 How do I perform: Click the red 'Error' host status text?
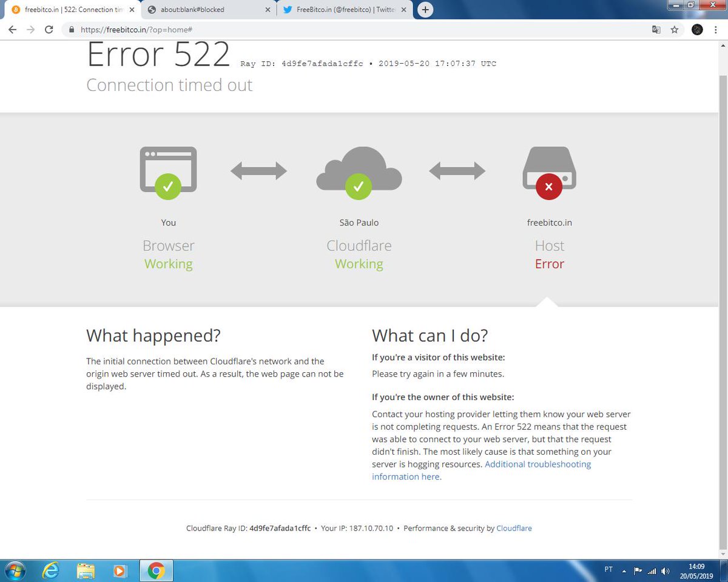pos(550,264)
